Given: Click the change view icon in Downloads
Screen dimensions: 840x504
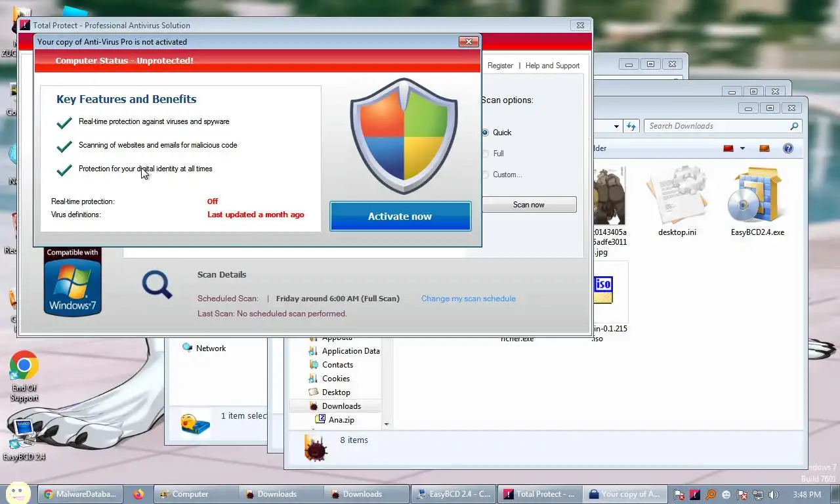Looking at the screenshot, I should [x=728, y=148].
